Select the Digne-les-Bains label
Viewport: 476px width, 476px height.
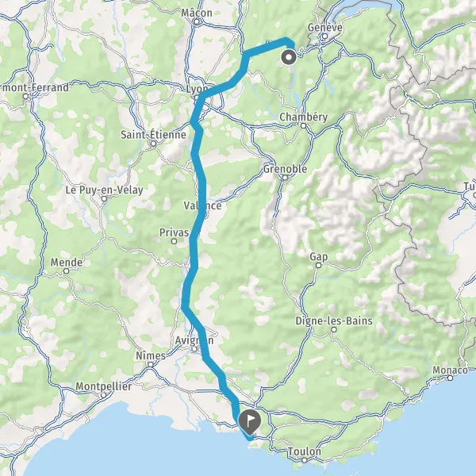[334, 321]
